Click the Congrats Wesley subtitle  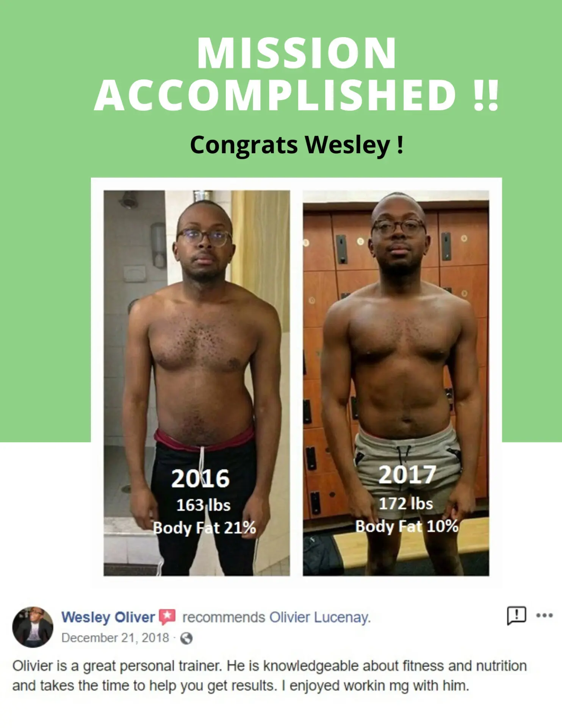coord(297,145)
